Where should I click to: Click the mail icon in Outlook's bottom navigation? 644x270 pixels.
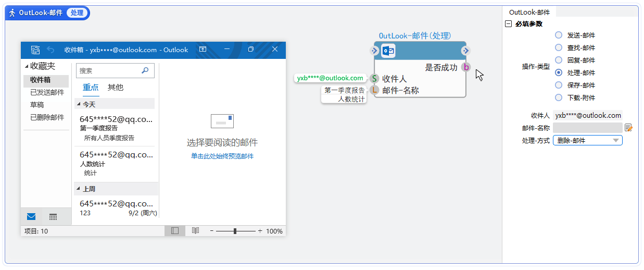click(x=31, y=217)
